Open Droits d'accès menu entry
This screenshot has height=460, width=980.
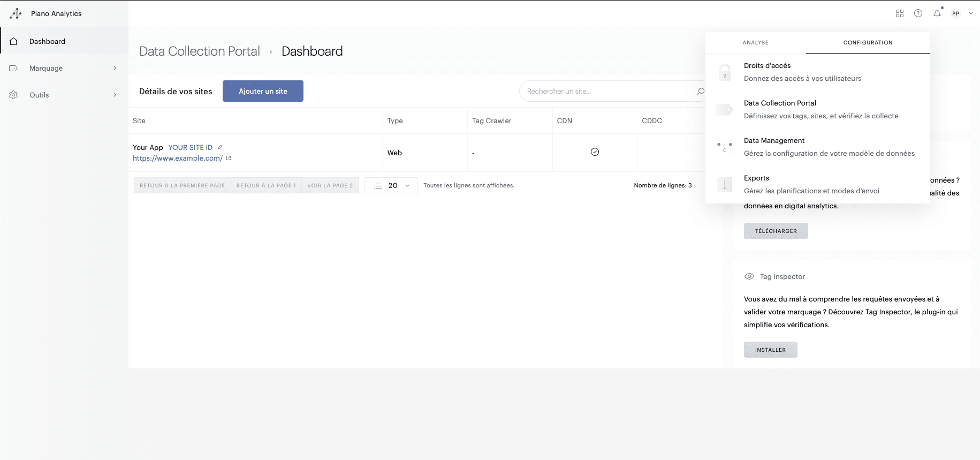(x=767, y=66)
